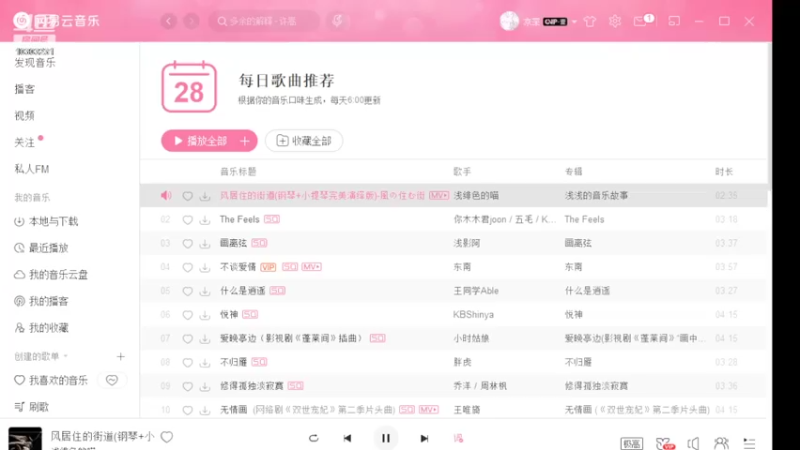Open the user avatar profile
Screen dimensions: 800x450
click(x=509, y=21)
